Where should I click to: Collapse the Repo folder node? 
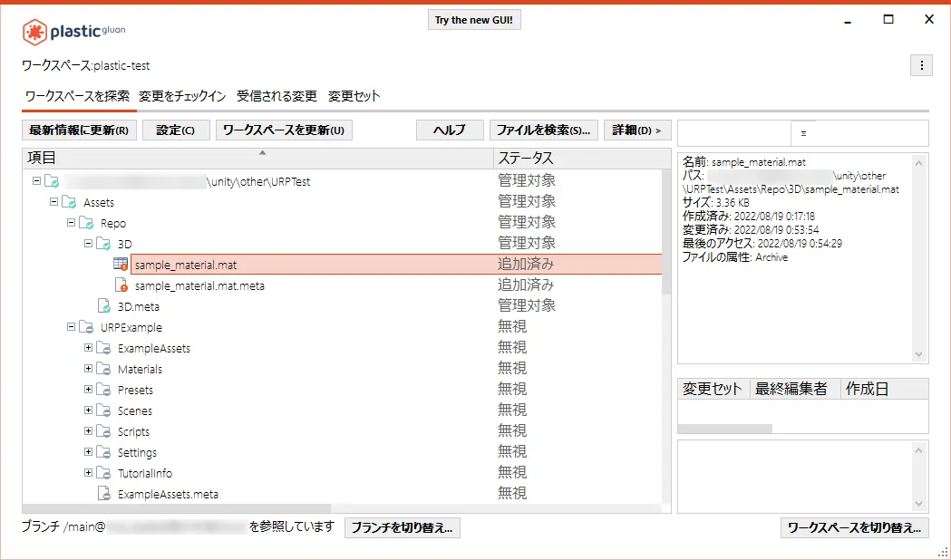(71, 222)
